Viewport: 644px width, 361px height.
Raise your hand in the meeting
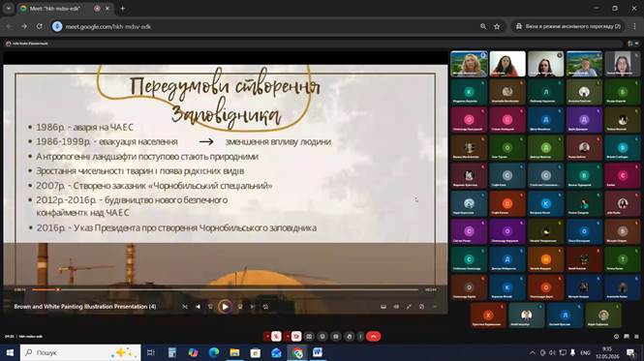(349, 337)
